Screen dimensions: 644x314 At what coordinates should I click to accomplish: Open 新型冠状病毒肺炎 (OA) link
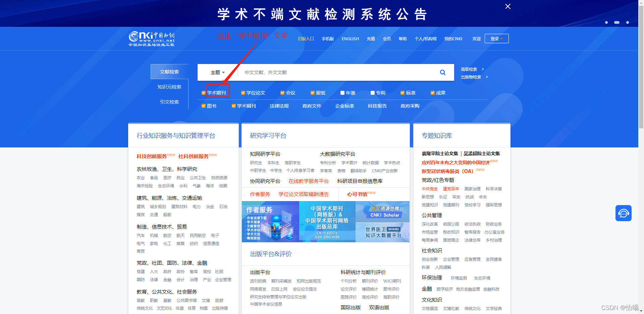[x=447, y=171]
